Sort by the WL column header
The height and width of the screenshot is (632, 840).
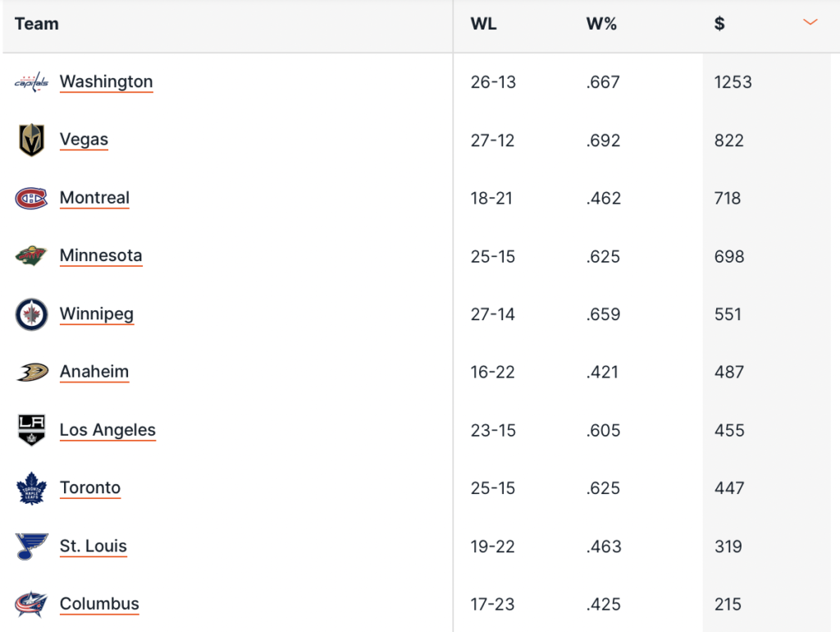click(483, 24)
